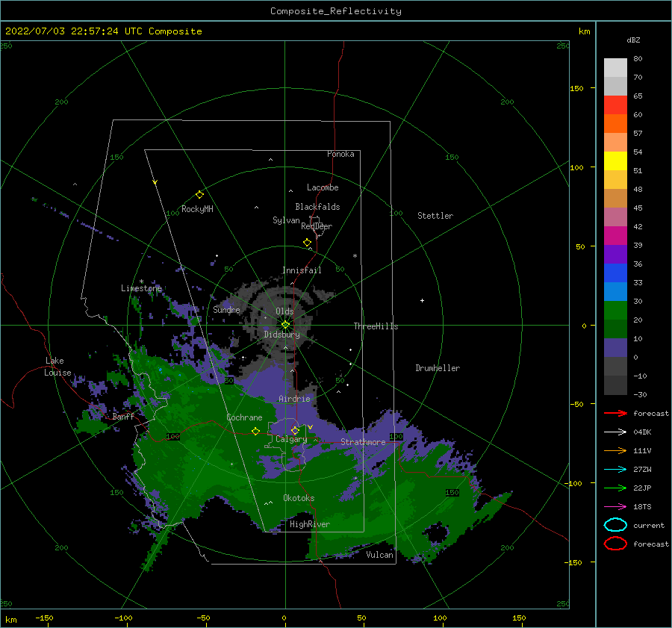Click the gray 65–70 dBZ swatch
This screenshot has width=672, height=628.
coord(615,87)
